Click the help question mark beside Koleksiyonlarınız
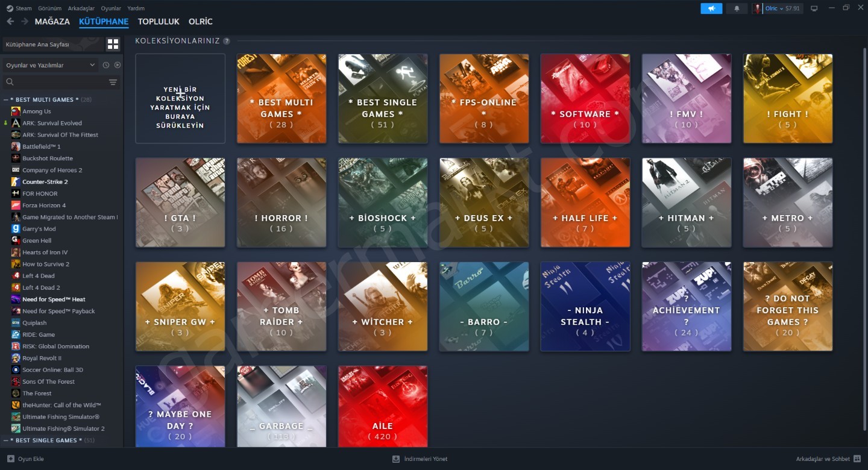Viewport: 868px width, 470px height. [227, 41]
